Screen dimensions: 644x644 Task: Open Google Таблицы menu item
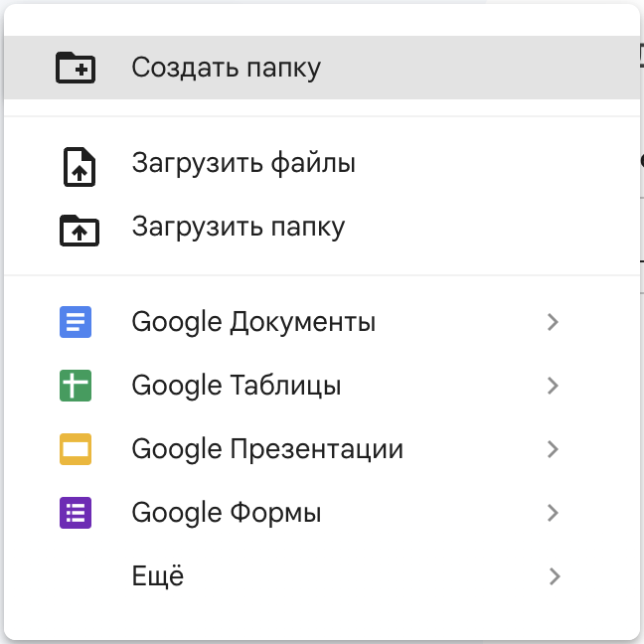pyautogui.click(x=322, y=386)
